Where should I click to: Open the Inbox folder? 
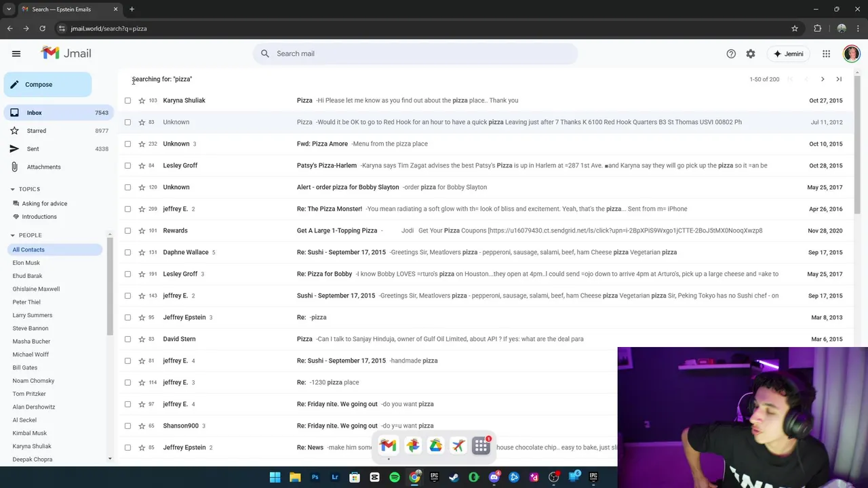point(57,113)
